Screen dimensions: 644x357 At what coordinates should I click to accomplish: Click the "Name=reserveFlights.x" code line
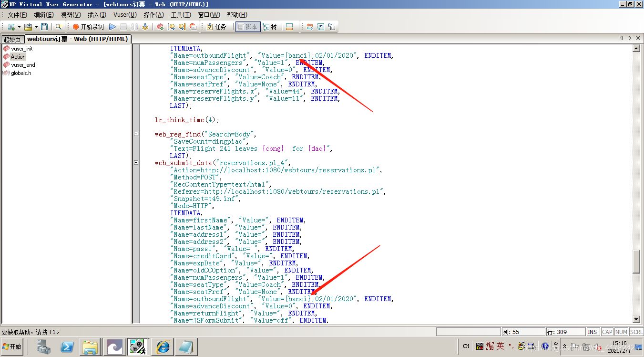(x=254, y=91)
